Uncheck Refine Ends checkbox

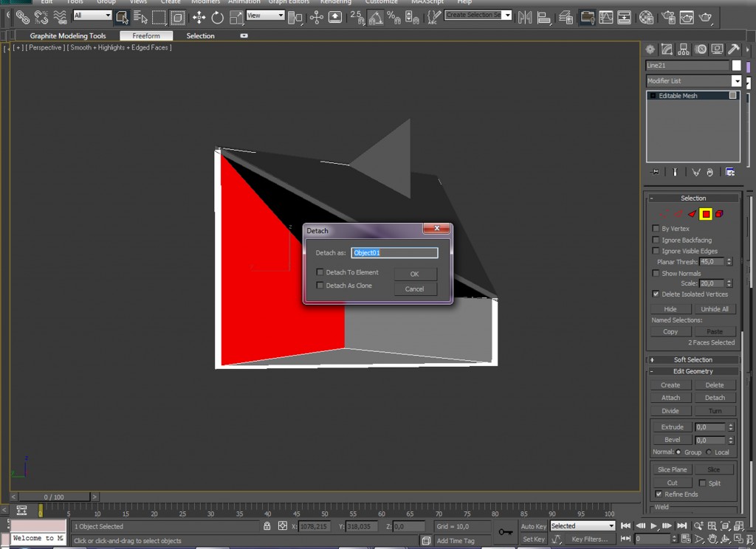pos(659,494)
